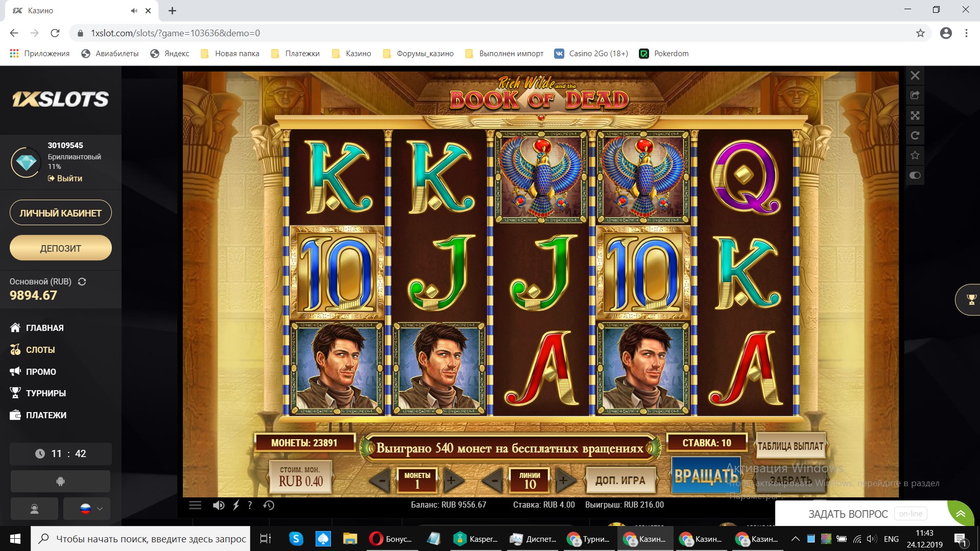Open the Яндекс bookmark
The image size is (980, 551).
tap(170, 54)
